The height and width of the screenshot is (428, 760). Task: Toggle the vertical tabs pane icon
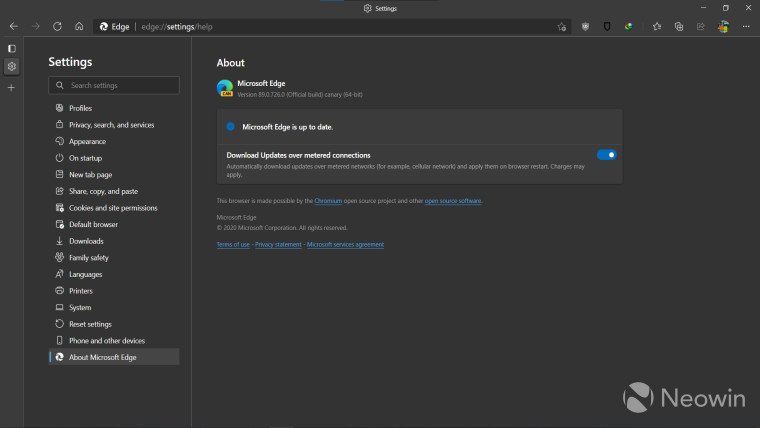(12, 48)
